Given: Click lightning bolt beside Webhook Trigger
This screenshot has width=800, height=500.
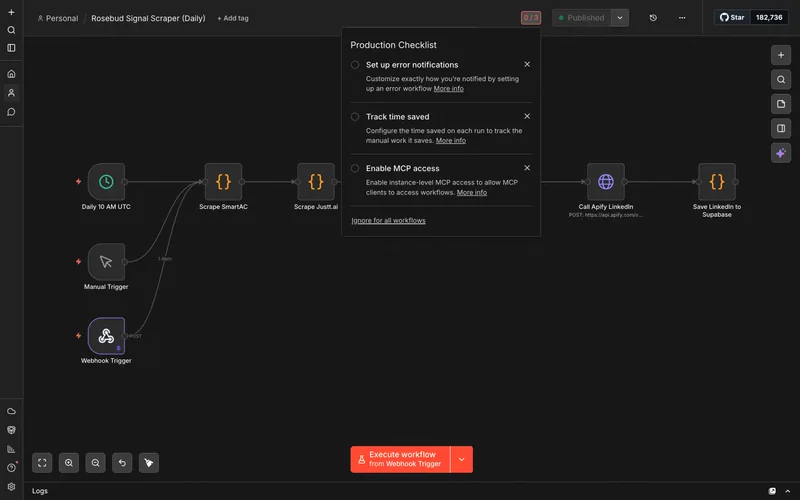Looking at the screenshot, I should click(x=79, y=336).
